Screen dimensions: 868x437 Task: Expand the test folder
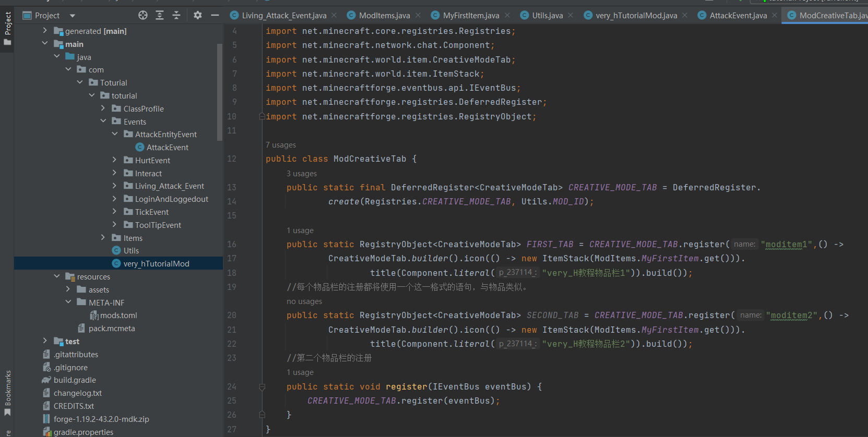(45, 341)
